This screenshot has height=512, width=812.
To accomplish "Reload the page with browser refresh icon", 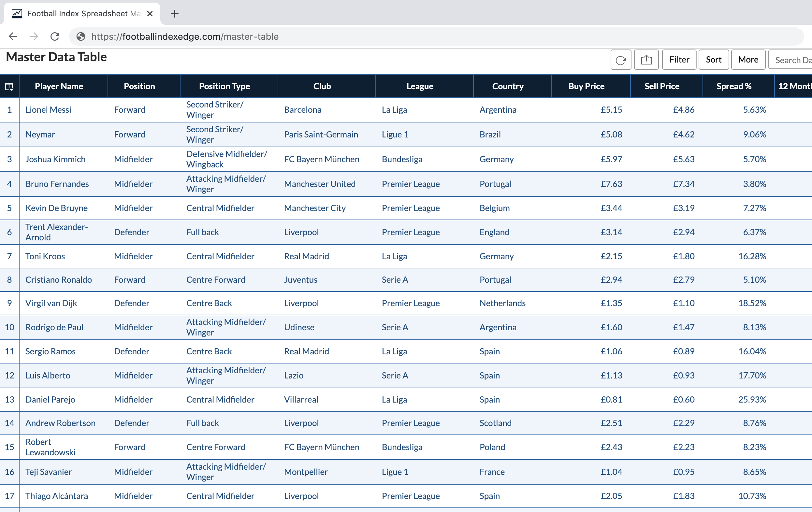I will [55, 36].
